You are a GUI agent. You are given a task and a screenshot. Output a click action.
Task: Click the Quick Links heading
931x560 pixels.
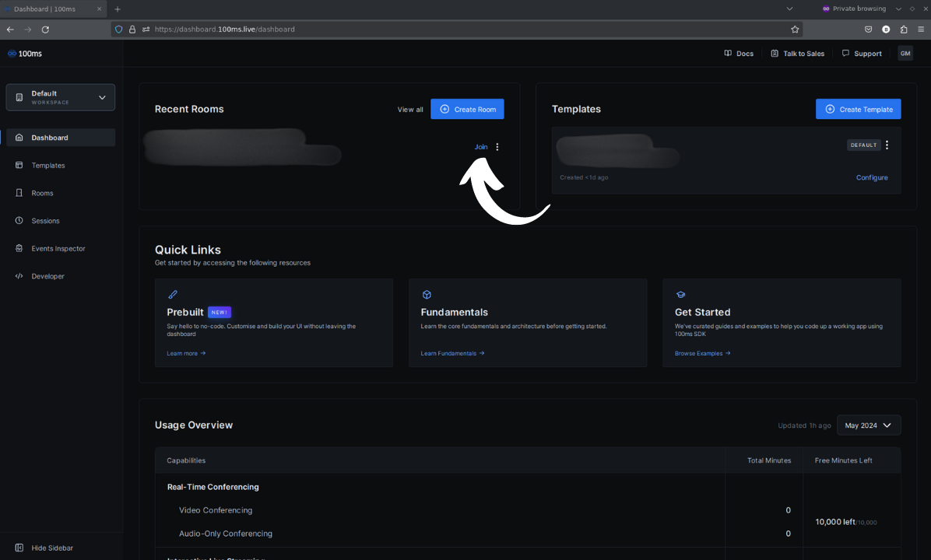click(188, 250)
